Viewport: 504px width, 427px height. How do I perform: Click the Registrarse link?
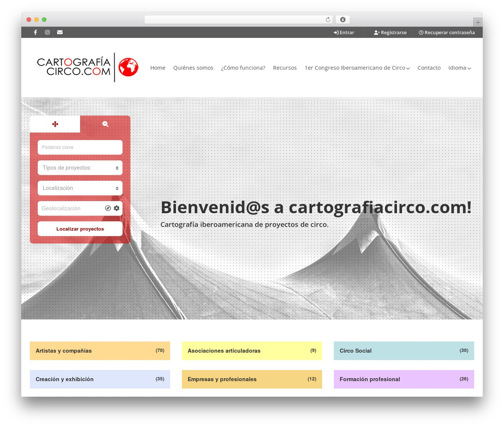[x=390, y=33]
